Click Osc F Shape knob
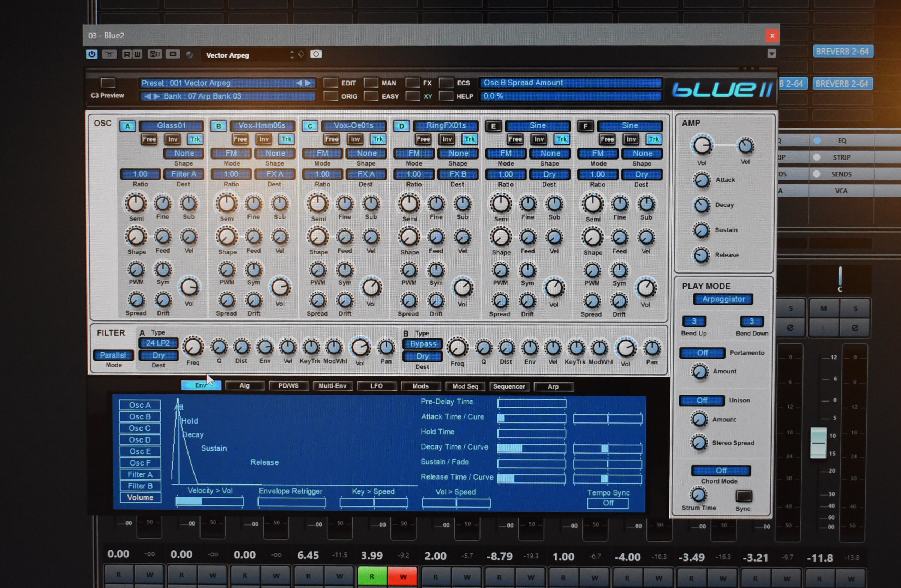Image resolution: width=901 pixels, height=588 pixels. [592, 238]
